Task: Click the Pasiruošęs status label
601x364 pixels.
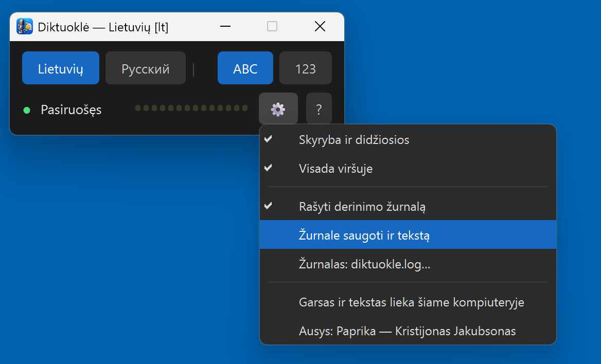Action: (x=72, y=110)
